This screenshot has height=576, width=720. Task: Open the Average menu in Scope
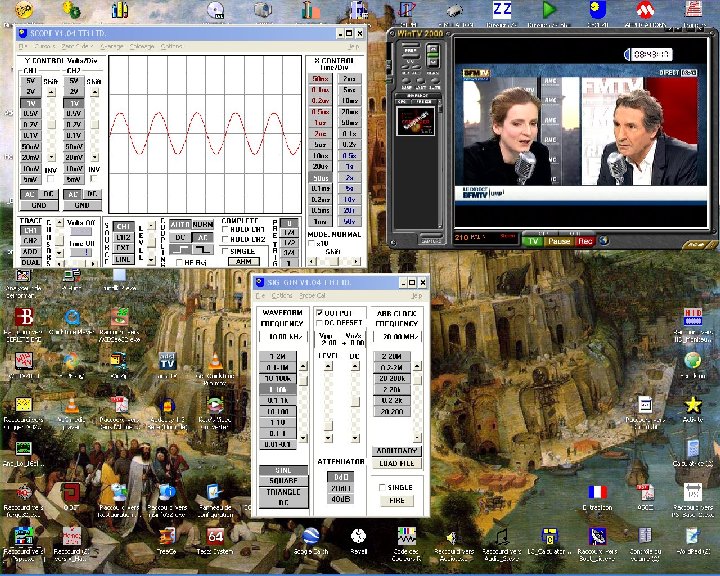(112, 46)
